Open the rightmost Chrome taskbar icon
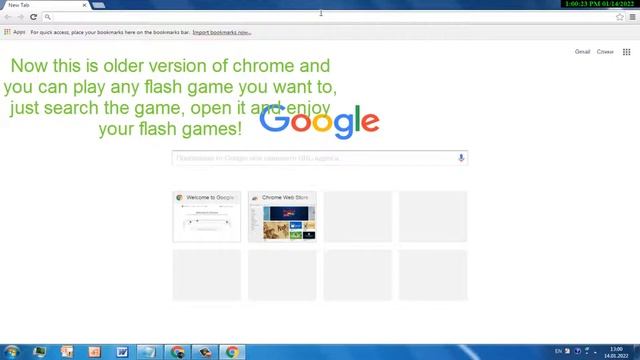The height and width of the screenshot is (360, 640). (232, 352)
